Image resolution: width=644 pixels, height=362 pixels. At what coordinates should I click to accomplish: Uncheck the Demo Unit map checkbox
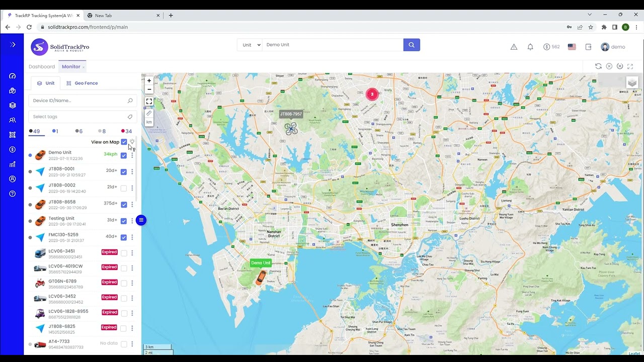click(x=124, y=155)
